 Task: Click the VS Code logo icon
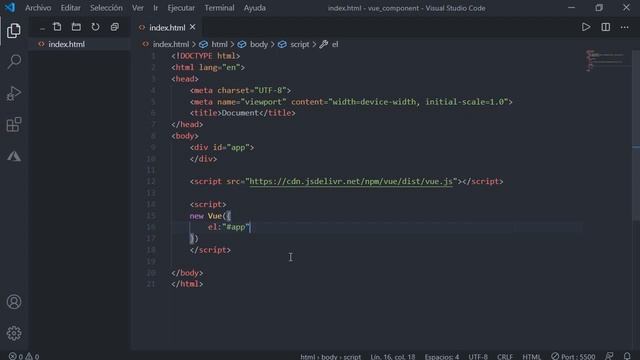coord(10,7)
